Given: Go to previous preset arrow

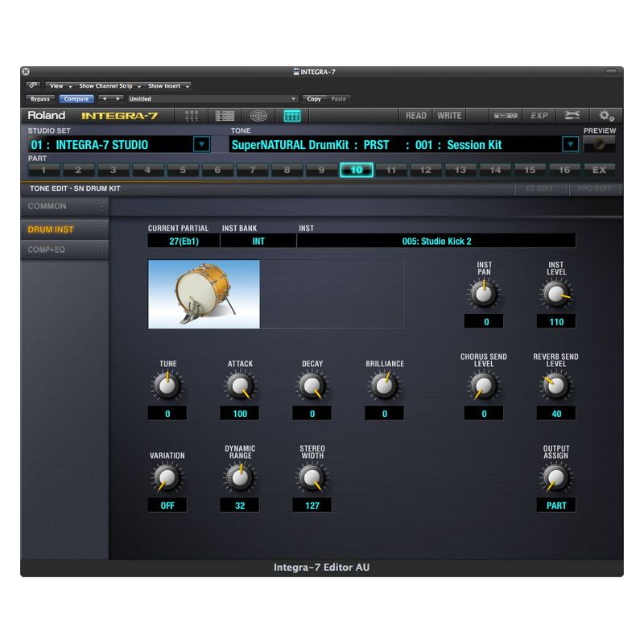Looking at the screenshot, I should pyautogui.click(x=105, y=98).
